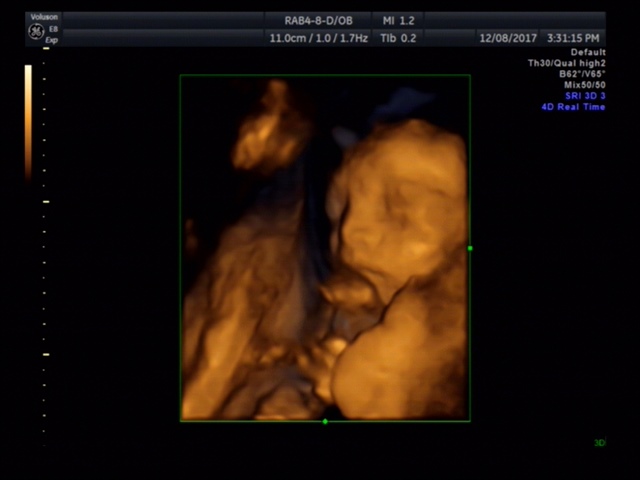This screenshot has width=640, height=480.
Task: Click the green 3D indicator icon
Action: (x=600, y=443)
